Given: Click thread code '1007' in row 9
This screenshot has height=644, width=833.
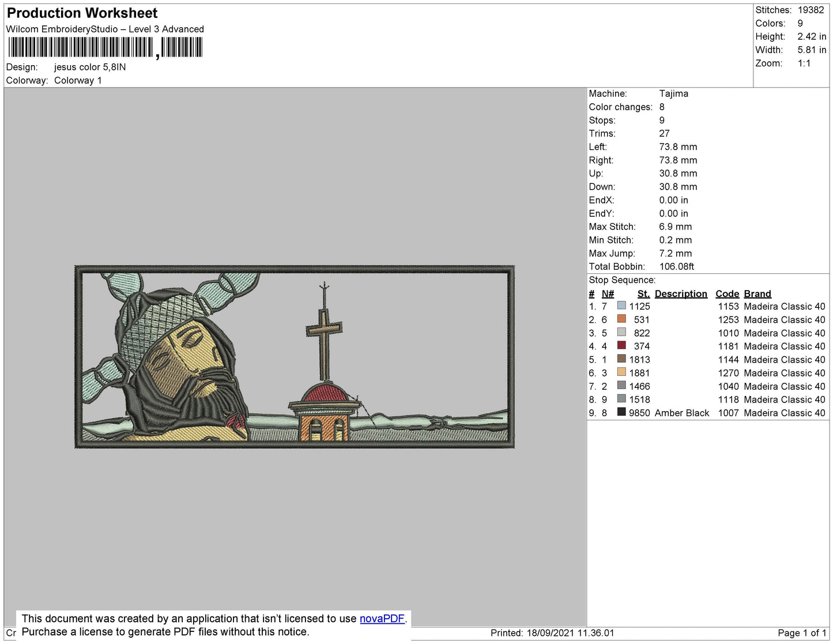Looking at the screenshot, I should pos(728,413).
